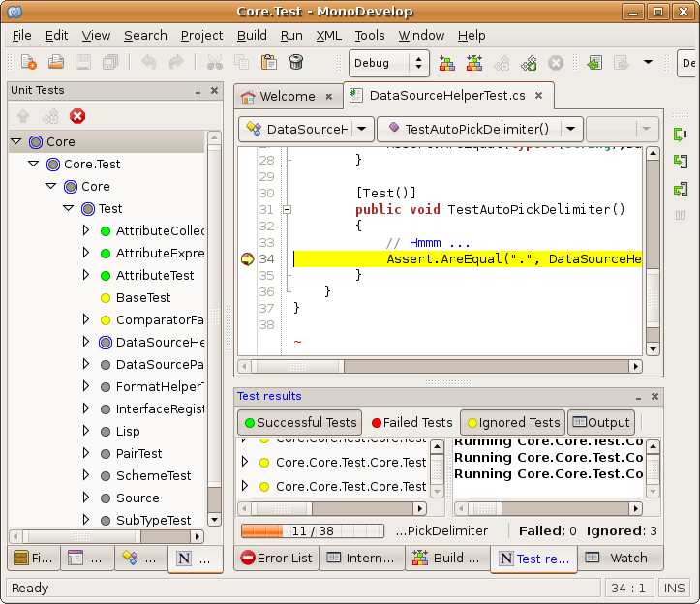Open the XML menu
The height and width of the screenshot is (604, 700).
click(328, 35)
